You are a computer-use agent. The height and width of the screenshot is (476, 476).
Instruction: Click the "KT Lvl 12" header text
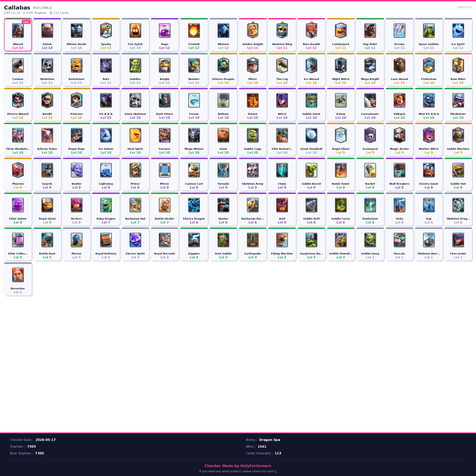(x=13, y=13)
